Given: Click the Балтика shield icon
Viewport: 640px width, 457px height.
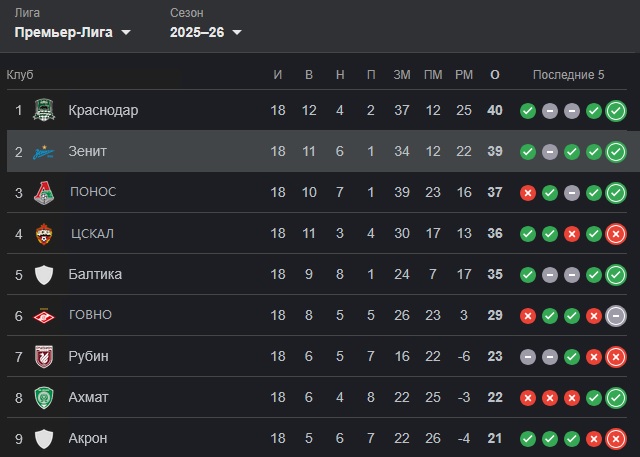Looking at the screenshot, I should click(43, 275).
